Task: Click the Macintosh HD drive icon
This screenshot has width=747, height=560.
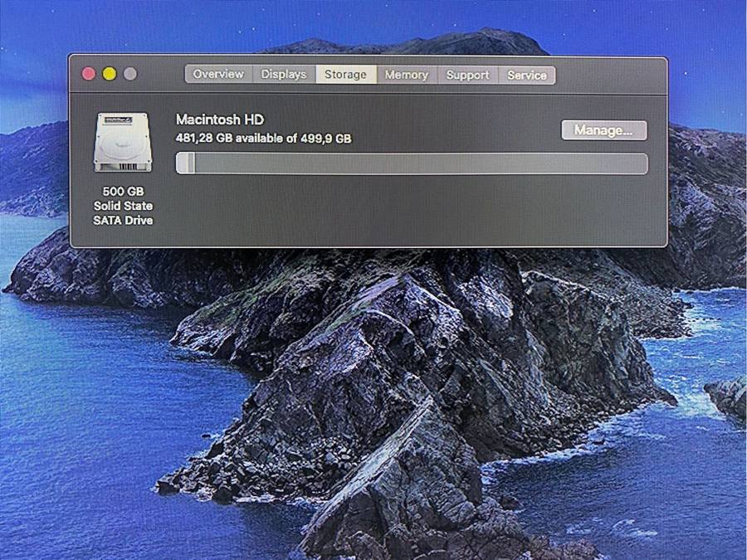Action: coord(122,142)
